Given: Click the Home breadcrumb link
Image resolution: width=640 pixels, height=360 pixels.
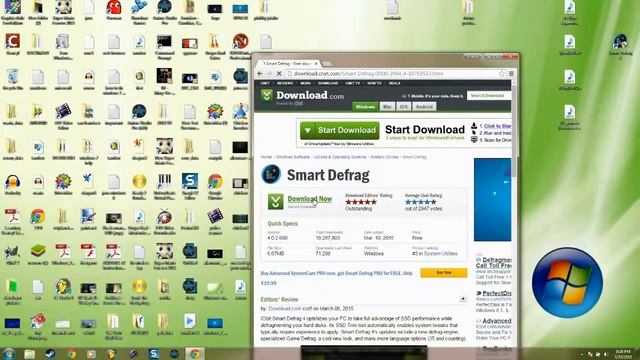Looking at the screenshot, I should click(x=266, y=157).
